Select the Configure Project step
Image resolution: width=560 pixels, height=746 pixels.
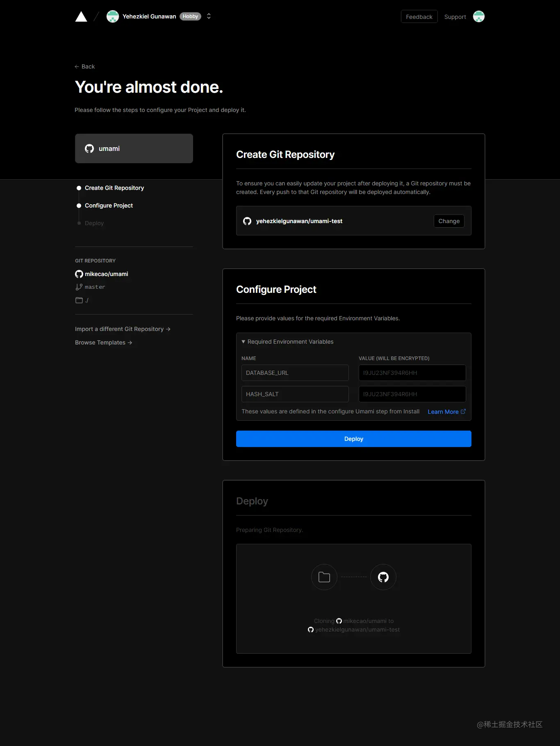109,205
